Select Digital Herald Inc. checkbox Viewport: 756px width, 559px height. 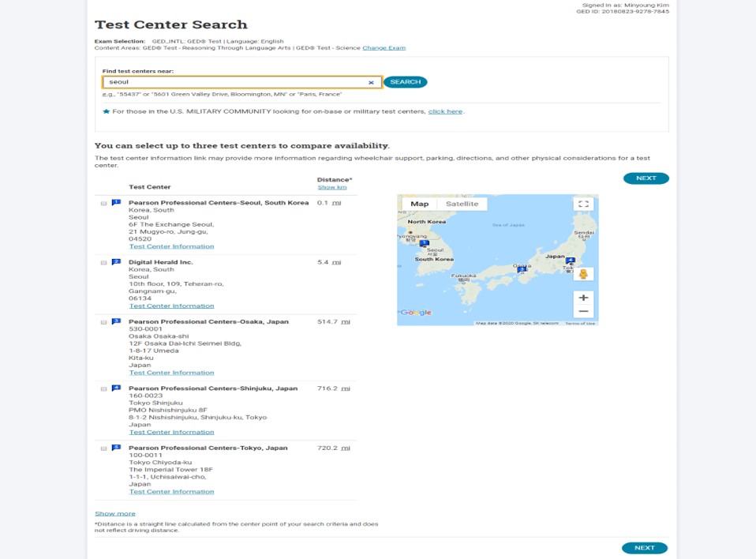(103, 263)
